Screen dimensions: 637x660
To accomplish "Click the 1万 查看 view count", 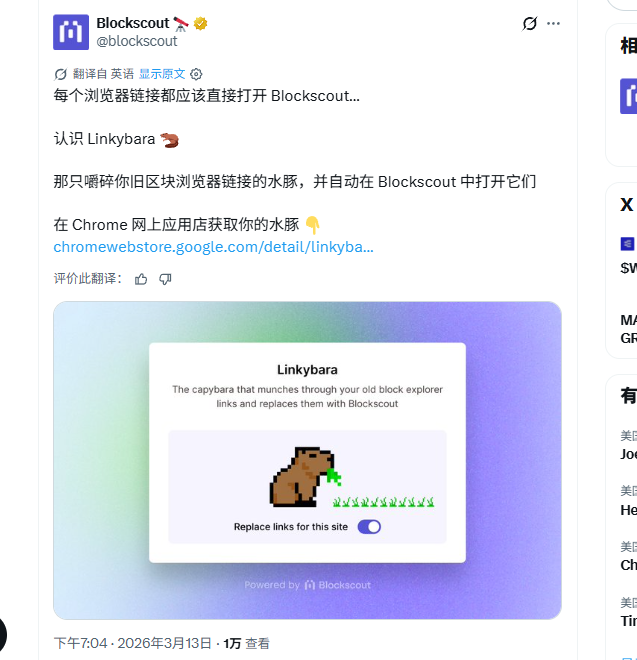I will click(246, 643).
